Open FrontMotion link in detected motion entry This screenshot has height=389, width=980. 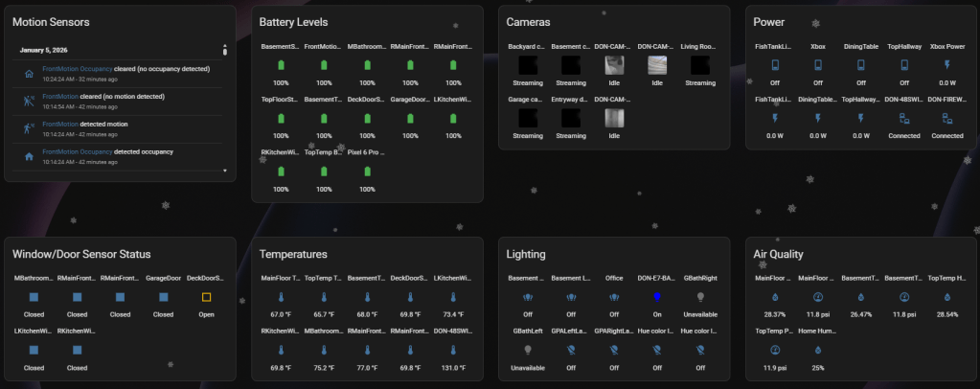[60, 124]
